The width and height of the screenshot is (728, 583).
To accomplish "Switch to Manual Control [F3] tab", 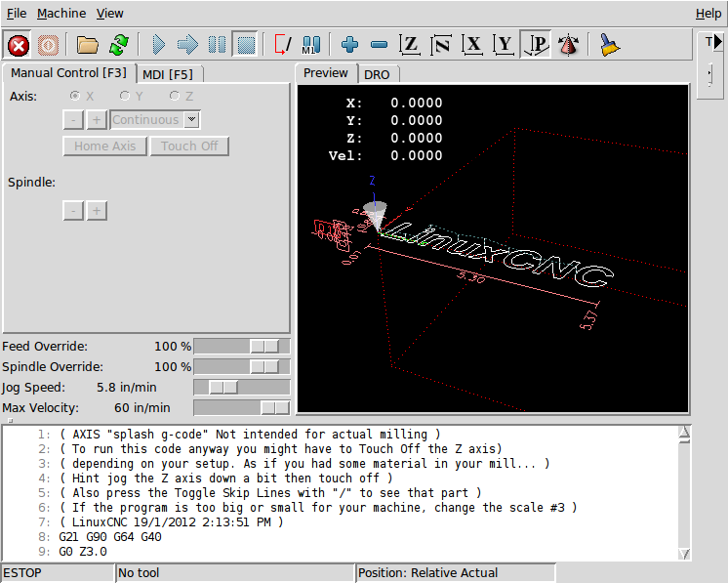I will point(68,73).
